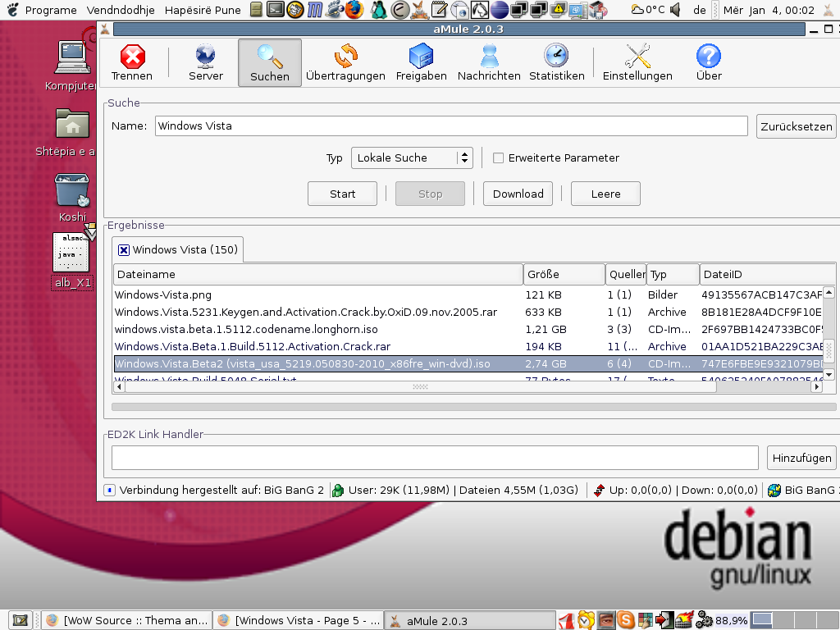Open the Nachrichten messages view
Viewport: 840px width, 630px height.
489,62
